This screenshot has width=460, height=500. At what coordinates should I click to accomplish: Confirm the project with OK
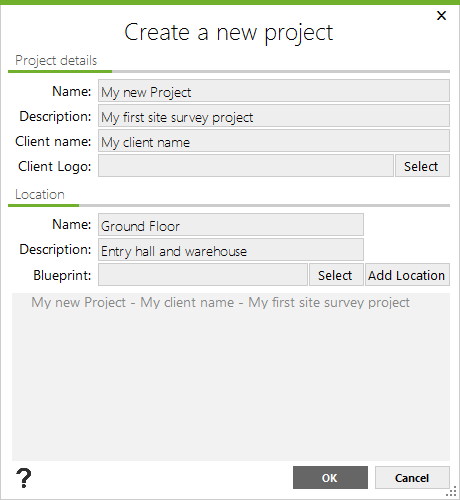click(x=330, y=478)
